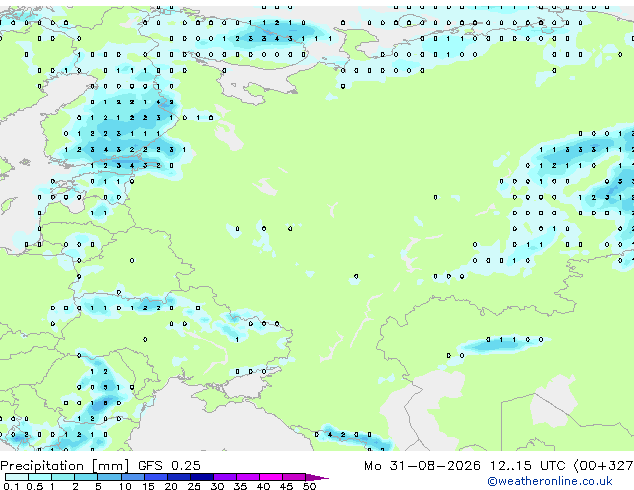Click the 25–30 mm navy legend swatch

click(x=202, y=477)
